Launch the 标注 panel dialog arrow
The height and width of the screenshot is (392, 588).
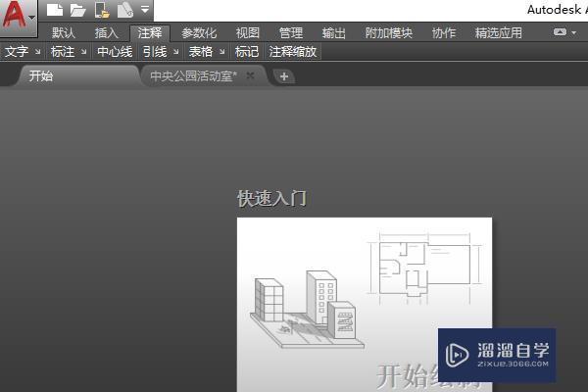[83, 52]
